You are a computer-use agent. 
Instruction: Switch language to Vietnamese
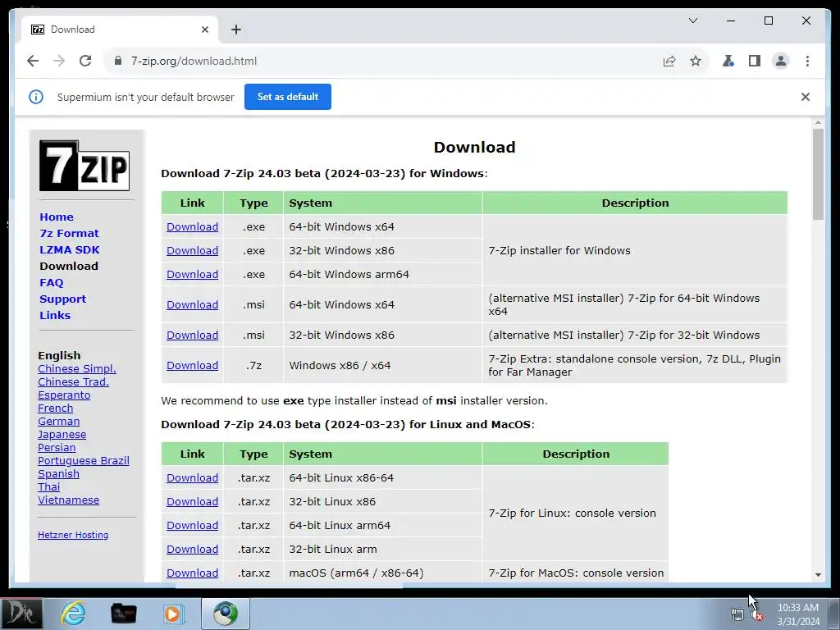68,500
